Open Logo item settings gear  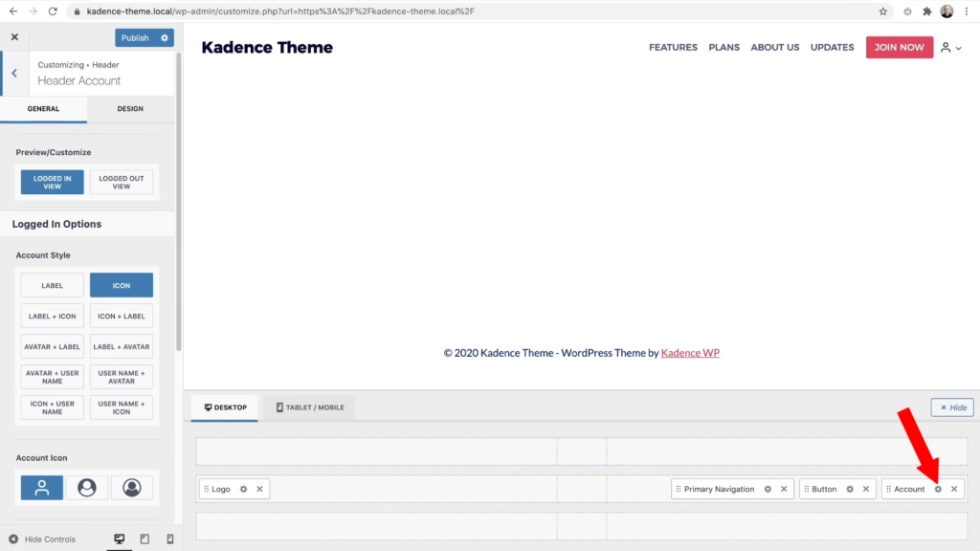pos(244,489)
